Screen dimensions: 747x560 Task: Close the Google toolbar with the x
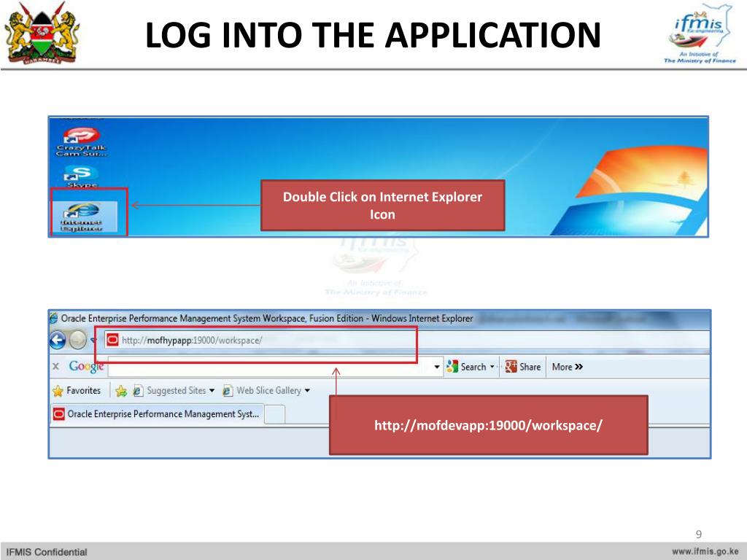tap(55, 366)
